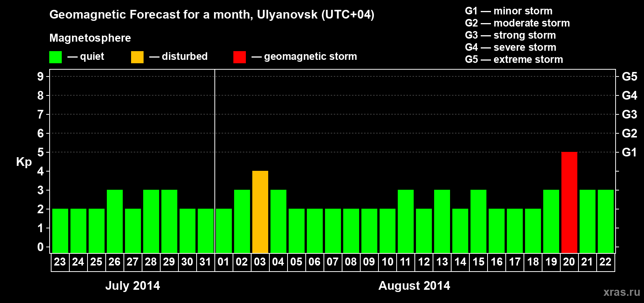Click the Kp axis title
644x303 pixels.
click(24, 162)
